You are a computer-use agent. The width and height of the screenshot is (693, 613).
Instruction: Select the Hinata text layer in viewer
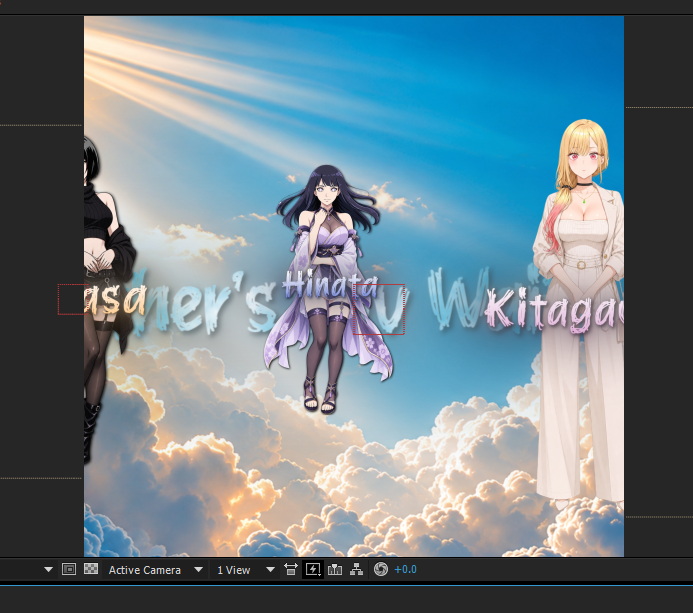tap(330, 285)
